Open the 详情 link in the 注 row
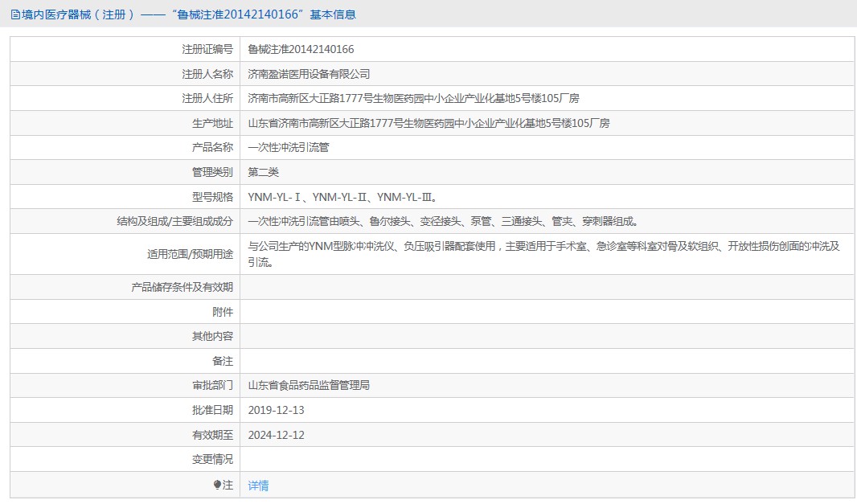This screenshot has width=857, height=504. pos(258,485)
